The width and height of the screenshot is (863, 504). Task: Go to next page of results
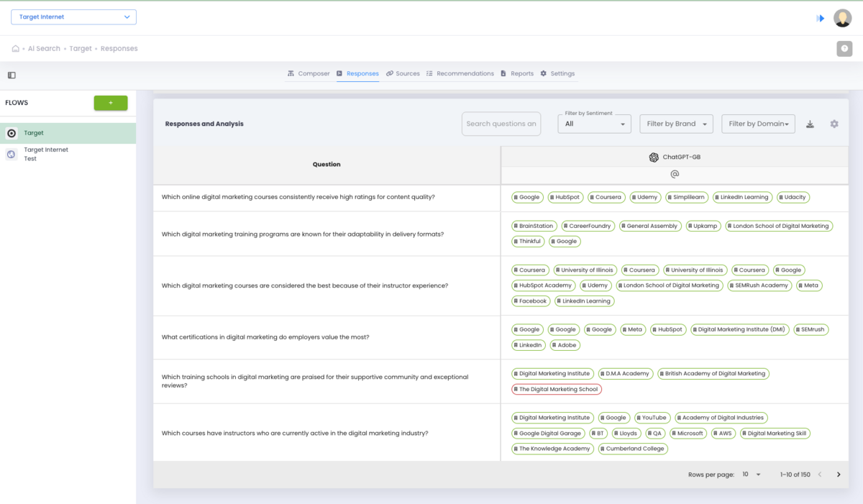pos(839,475)
